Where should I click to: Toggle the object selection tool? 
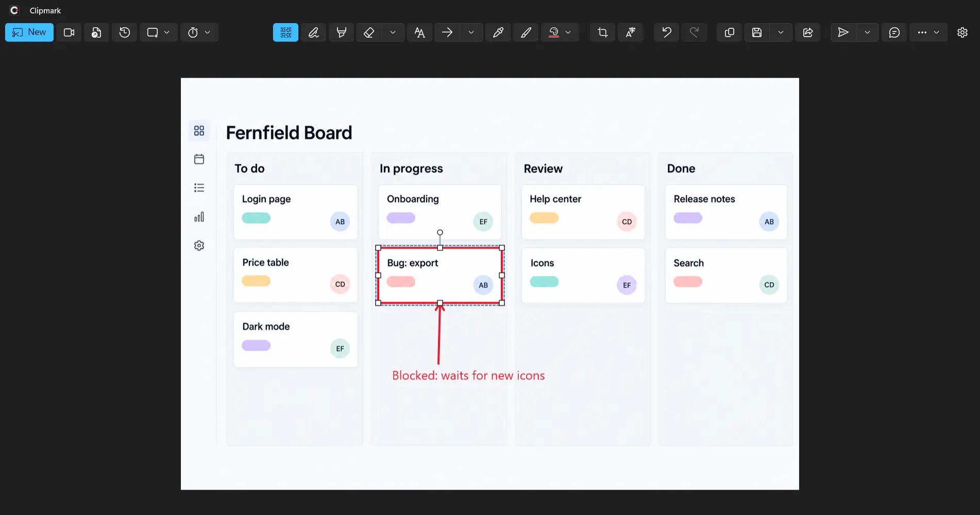tap(286, 32)
